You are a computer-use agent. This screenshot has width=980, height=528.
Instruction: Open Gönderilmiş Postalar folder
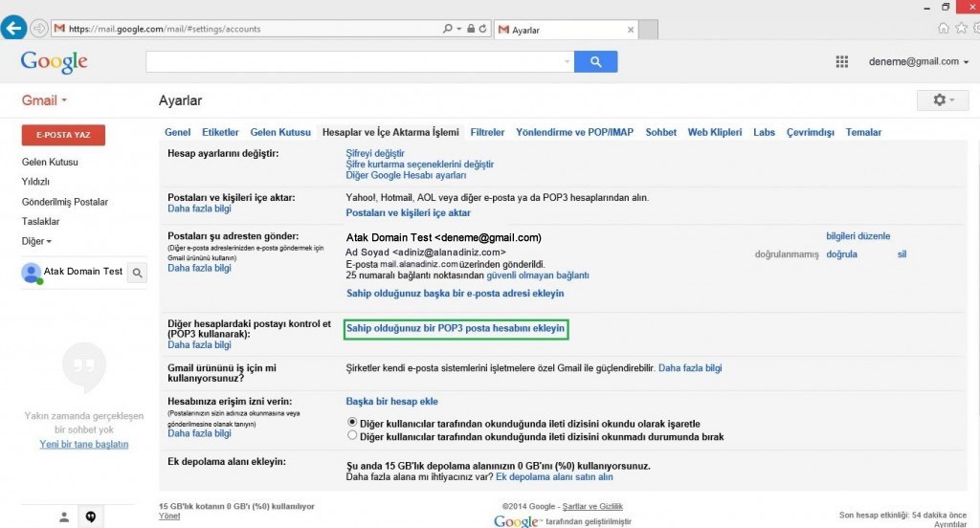(x=65, y=202)
